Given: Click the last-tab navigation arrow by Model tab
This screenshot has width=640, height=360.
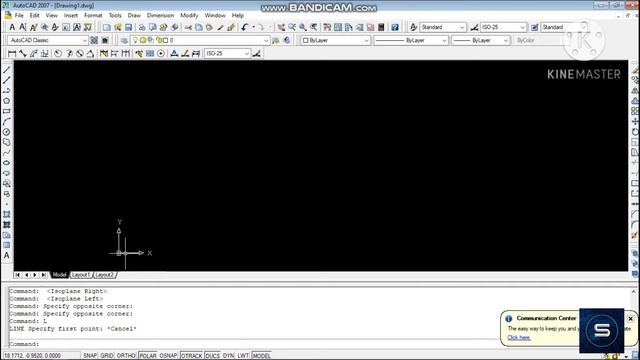Looking at the screenshot, I should 44,275.
